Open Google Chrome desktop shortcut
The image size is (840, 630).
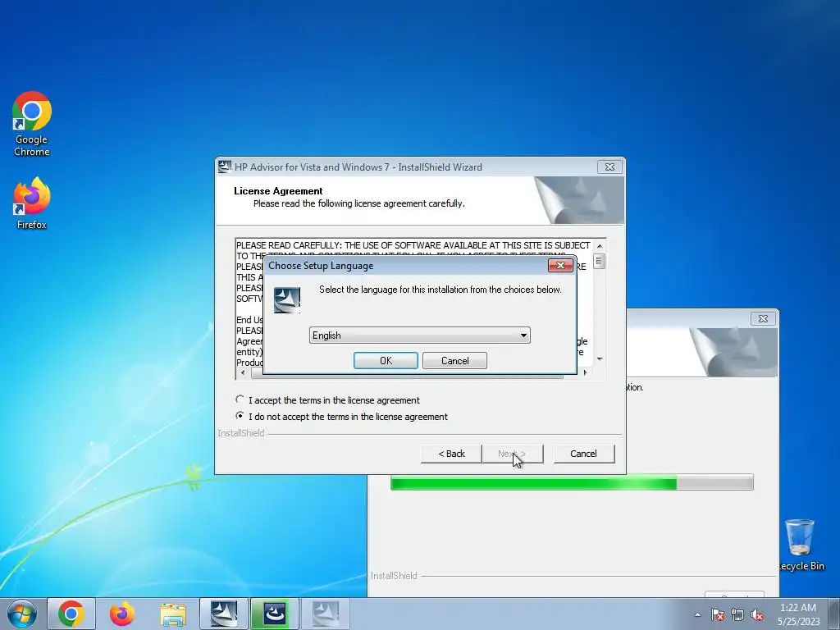[32, 123]
